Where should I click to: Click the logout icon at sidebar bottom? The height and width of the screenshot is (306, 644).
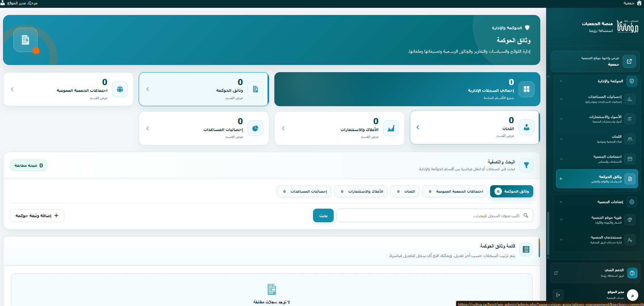point(558,295)
